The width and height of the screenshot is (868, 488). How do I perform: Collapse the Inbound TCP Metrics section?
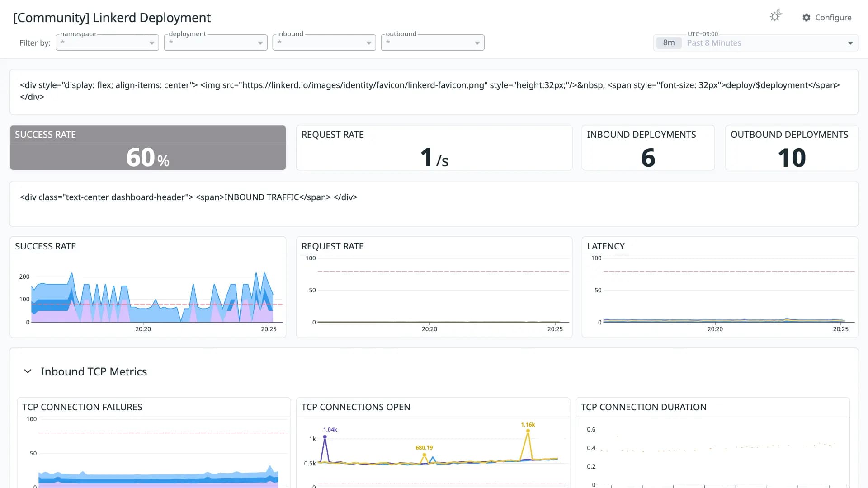28,371
